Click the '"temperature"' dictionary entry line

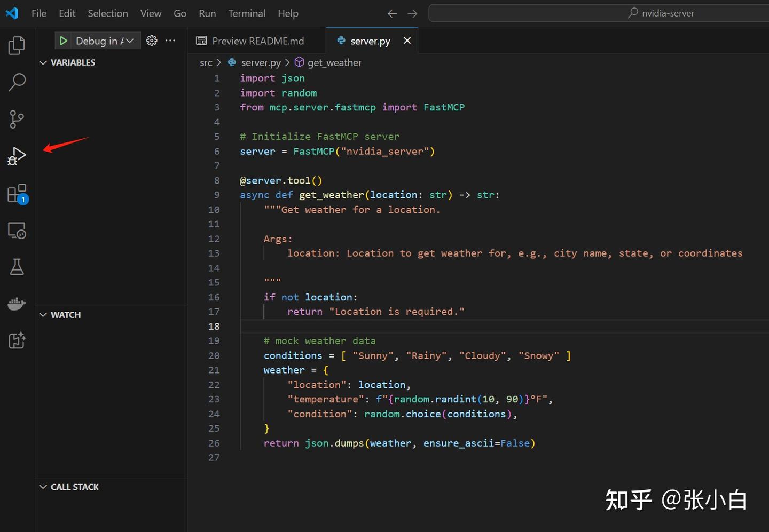click(420, 399)
